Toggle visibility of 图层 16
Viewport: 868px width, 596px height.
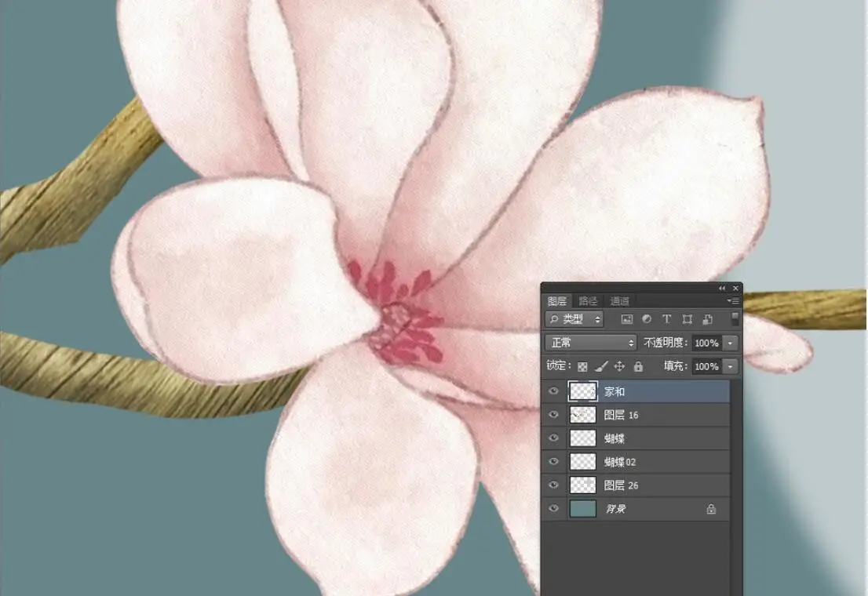[553, 415]
